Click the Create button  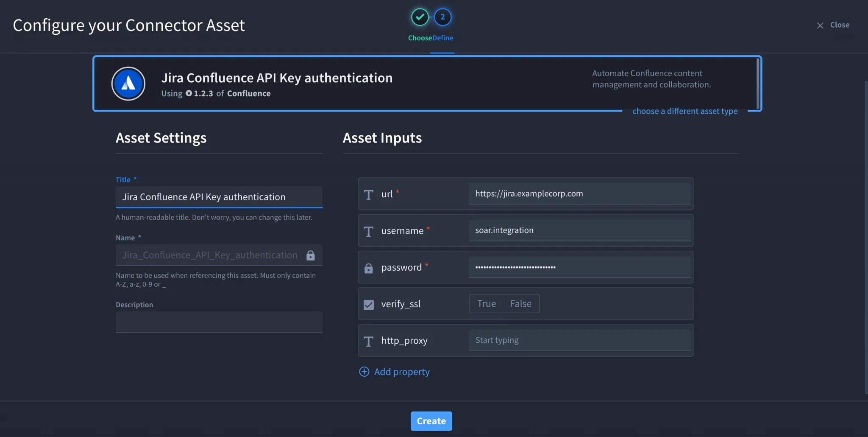431,421
